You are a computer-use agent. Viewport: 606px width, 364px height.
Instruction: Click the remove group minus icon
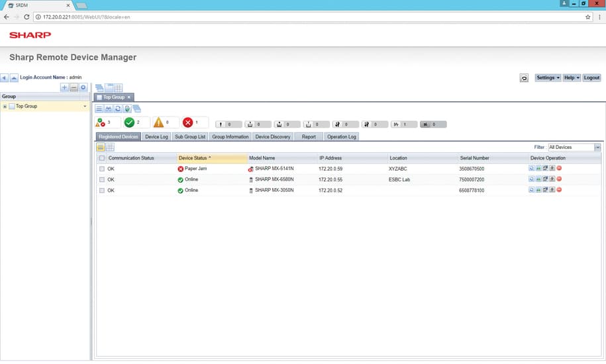[74, 87]
